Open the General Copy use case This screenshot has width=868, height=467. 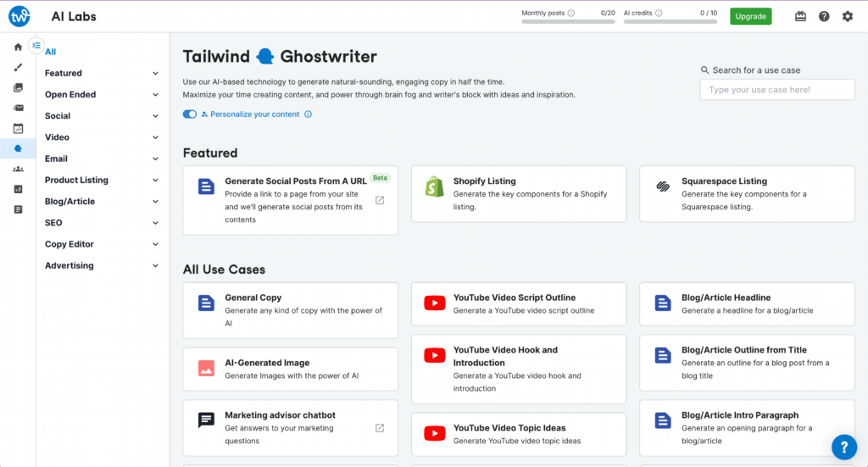pyautogui.click(x=290, y=310)
